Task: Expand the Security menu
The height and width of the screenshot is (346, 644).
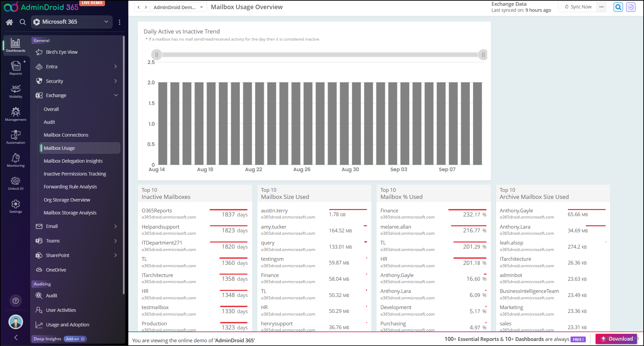Action: pos(78,81)
